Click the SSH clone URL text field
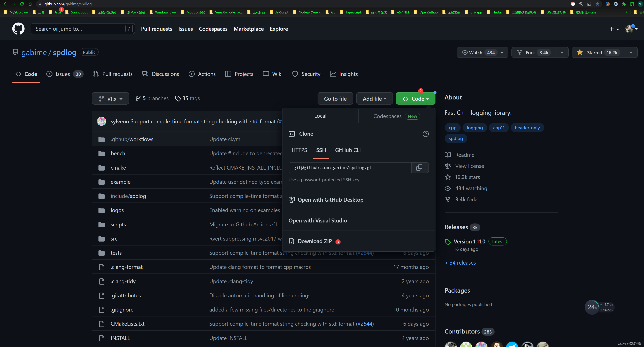Viewport: 644px width, 347px height. coord(350,168)
